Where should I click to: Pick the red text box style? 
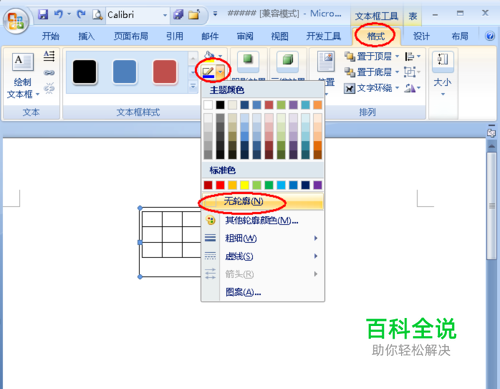click(164, 72)
